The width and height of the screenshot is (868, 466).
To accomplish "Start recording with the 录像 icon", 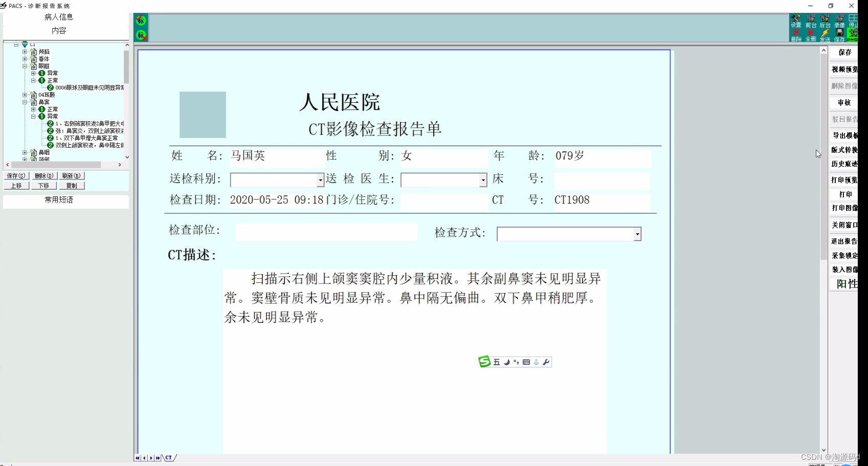I will pyautogui.click(x=839, y=19).
